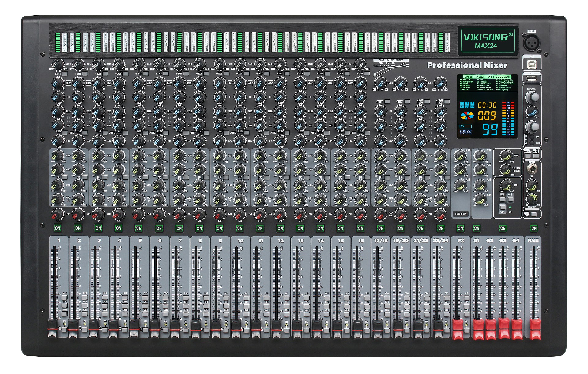Screen dimensions: 588x374
Task: Click the 2TR level knob
Action: (506, 185)
